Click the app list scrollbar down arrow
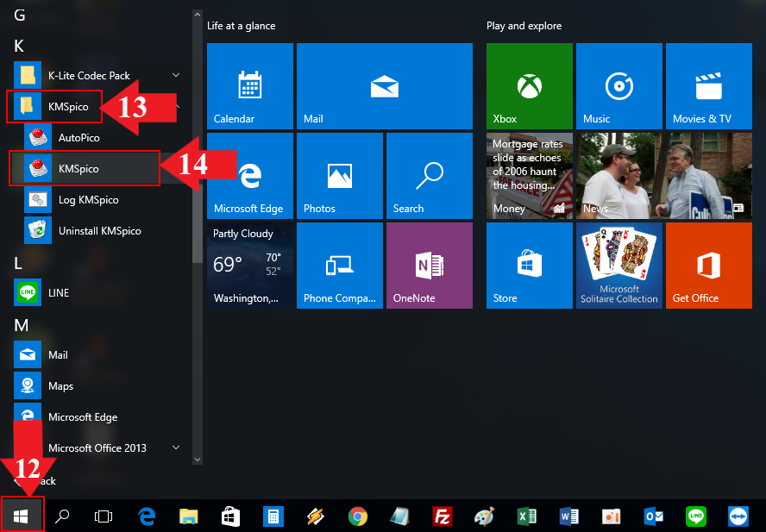This screenshot has width=766, height=532. pos(198,460)
